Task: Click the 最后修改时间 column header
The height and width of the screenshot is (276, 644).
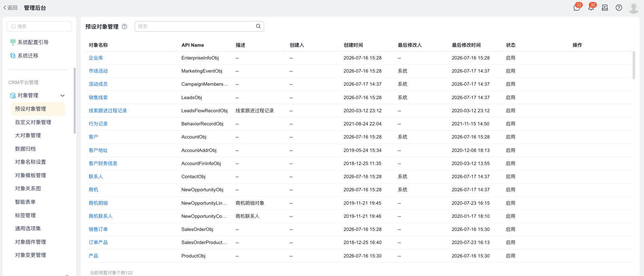Action: [466, 45]
